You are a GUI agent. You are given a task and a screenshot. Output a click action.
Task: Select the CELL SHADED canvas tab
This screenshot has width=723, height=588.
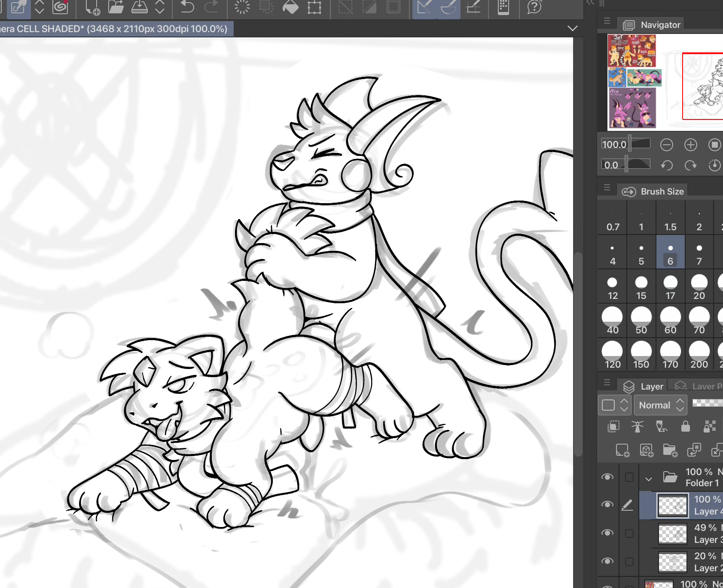116,29
